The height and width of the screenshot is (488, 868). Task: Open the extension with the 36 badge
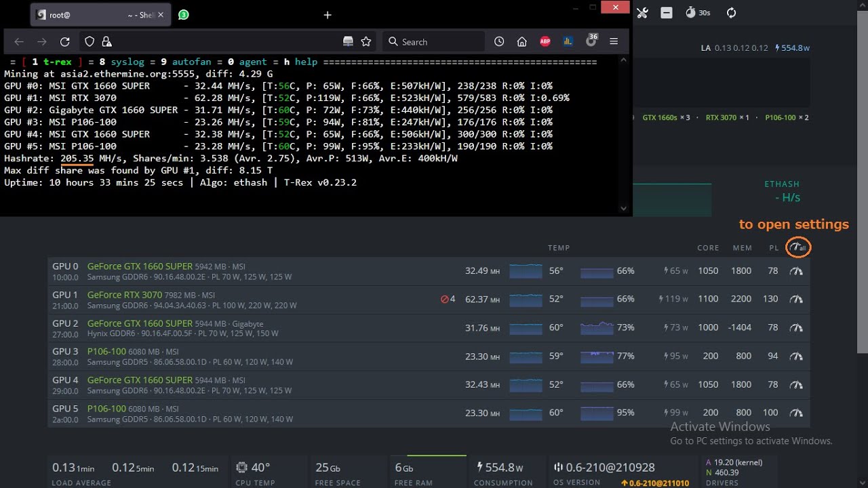tap(591, 40)
